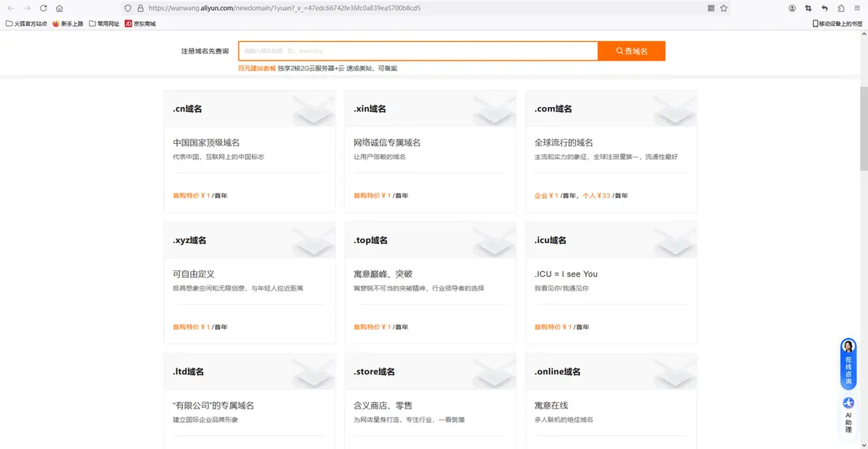This screenshot has width=868, height=449.
Task: Go forward to the next page
Action: coord(27,8)
